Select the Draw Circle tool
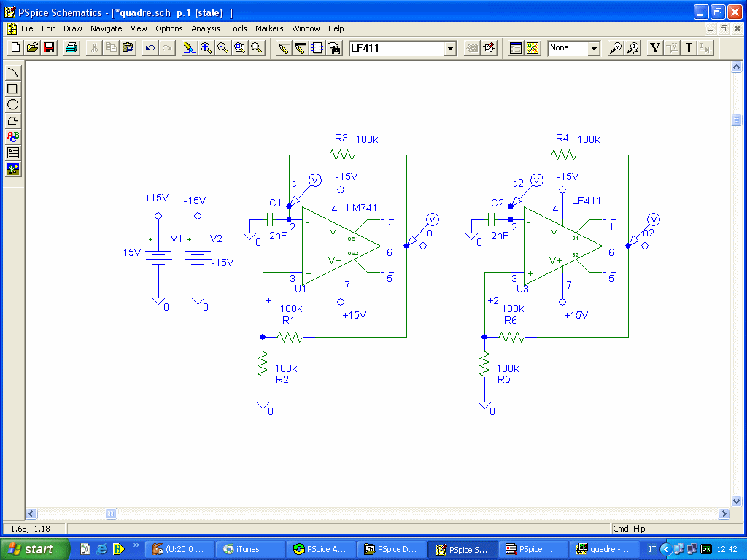747x560 pixels. click(x=13, y=105)
